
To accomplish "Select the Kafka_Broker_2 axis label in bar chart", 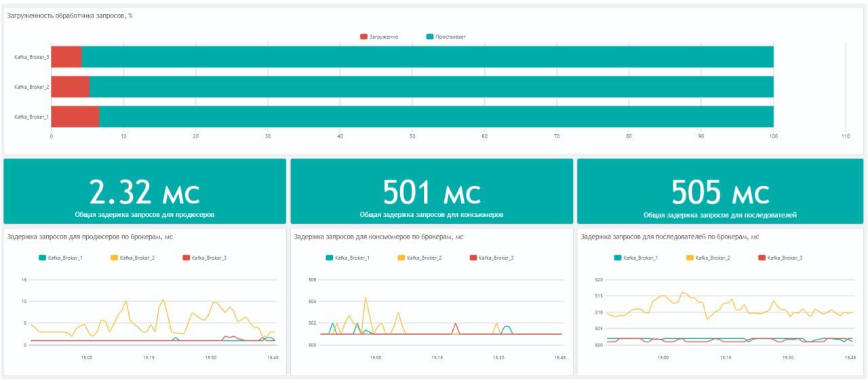I will (x=31, y=87).
